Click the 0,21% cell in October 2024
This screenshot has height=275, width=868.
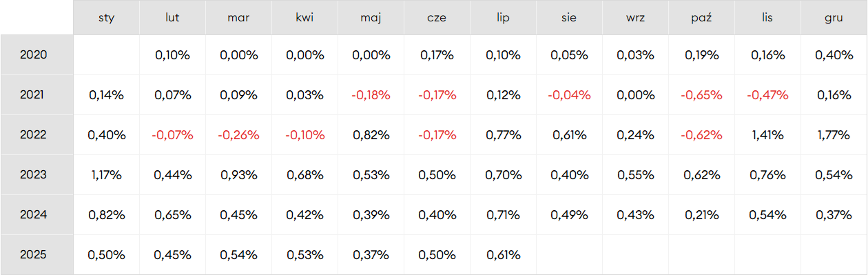[x=702, y=214]
